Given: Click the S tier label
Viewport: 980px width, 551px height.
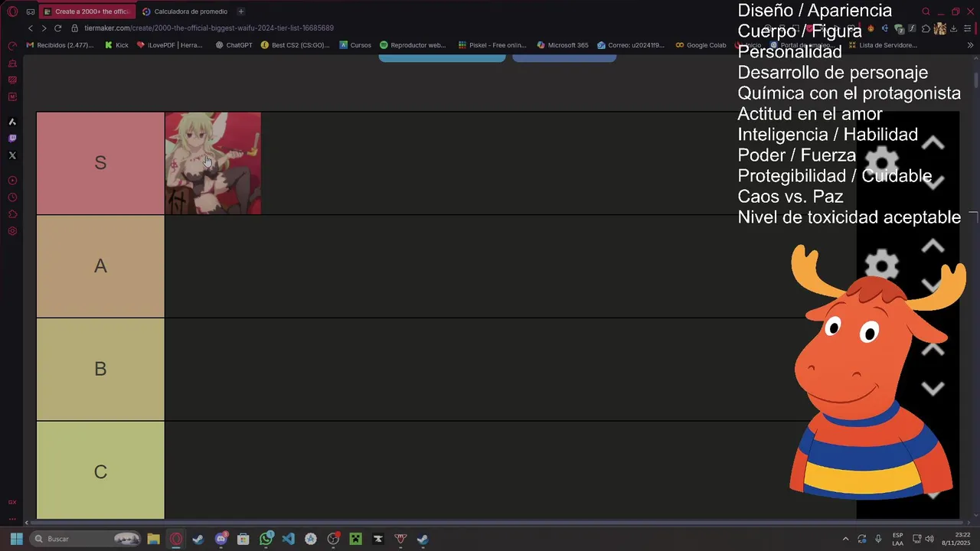Looking at the screenshot, I should [100, 163].
